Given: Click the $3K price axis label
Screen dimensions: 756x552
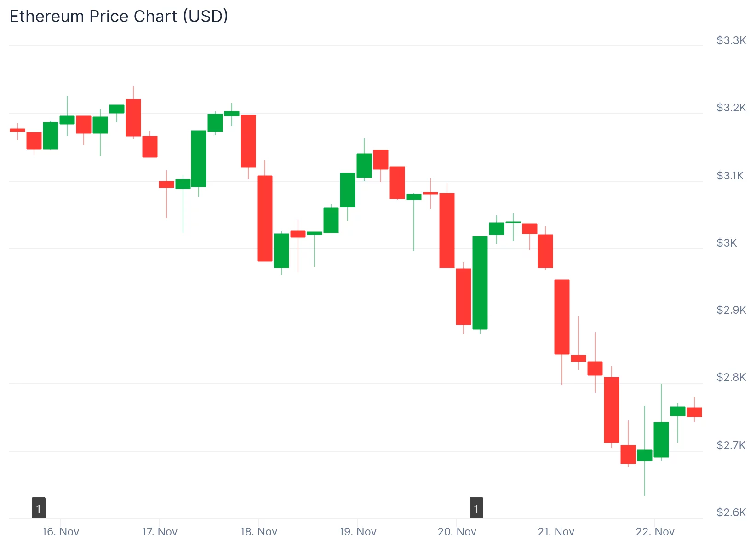Looking at the screenshot, I should tap(727, 243).
